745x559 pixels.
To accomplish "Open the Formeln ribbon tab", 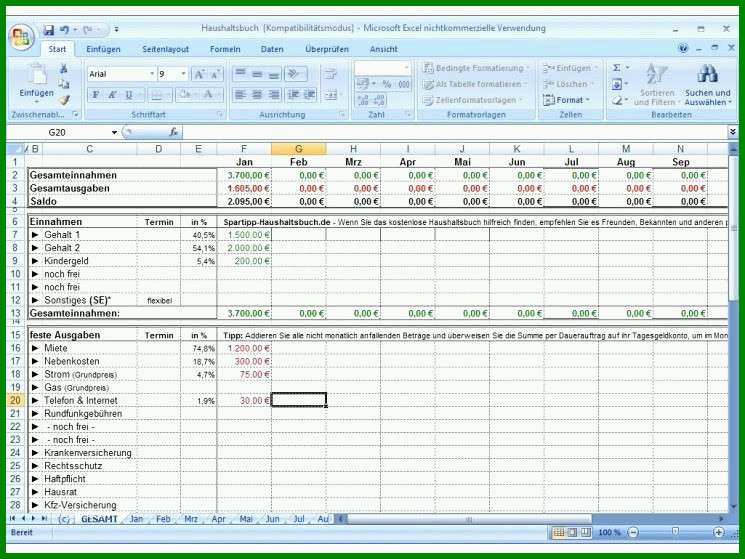I will [225, 49].
